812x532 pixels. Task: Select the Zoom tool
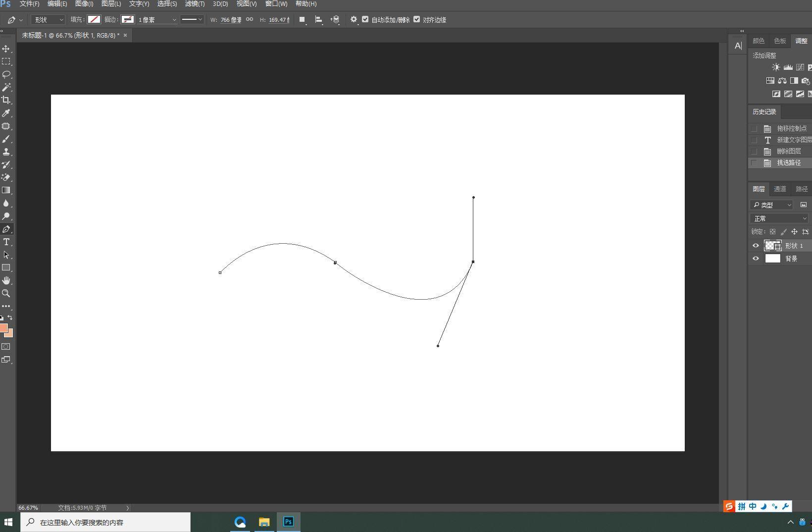coord(6,293)
